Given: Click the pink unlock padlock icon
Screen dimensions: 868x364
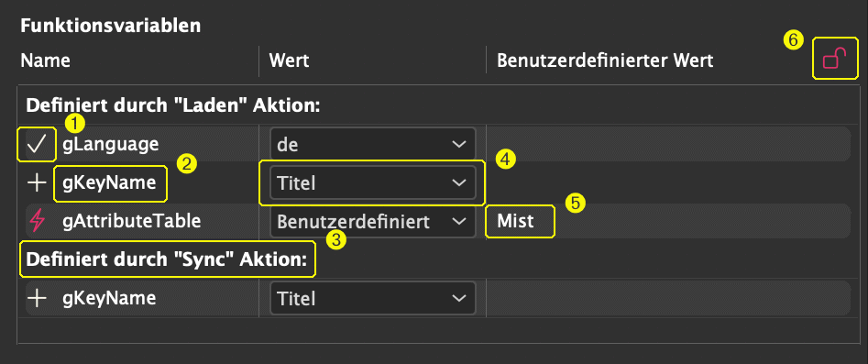Looking at the screenshot, I should (834, 59).
